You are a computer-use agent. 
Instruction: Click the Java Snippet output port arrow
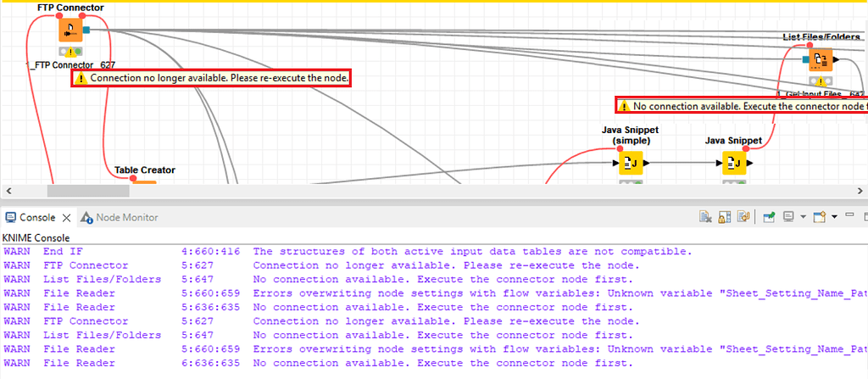749,164
